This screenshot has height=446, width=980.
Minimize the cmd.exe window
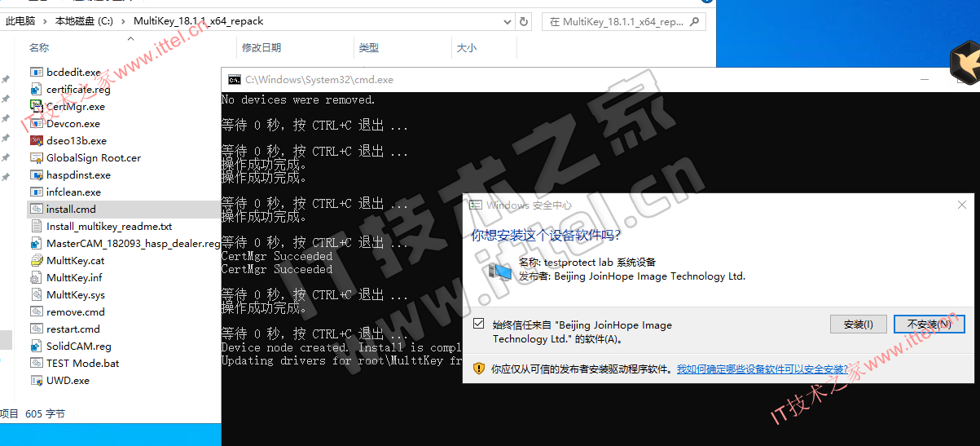point(925,80)
